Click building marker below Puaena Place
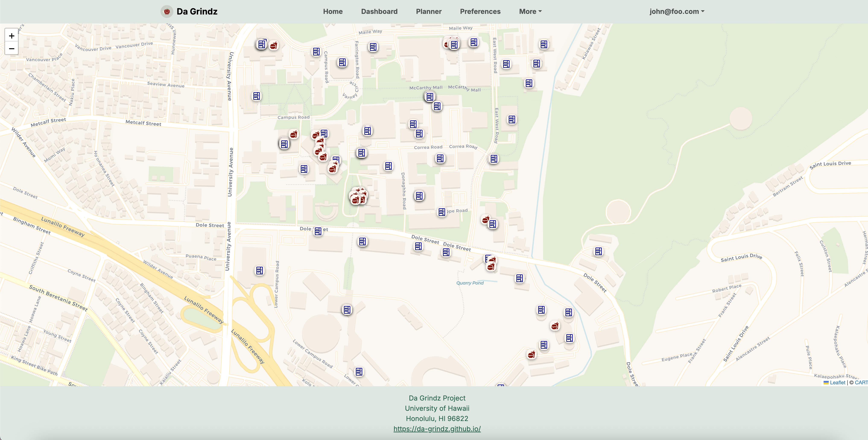 click(x=259, y=271)
